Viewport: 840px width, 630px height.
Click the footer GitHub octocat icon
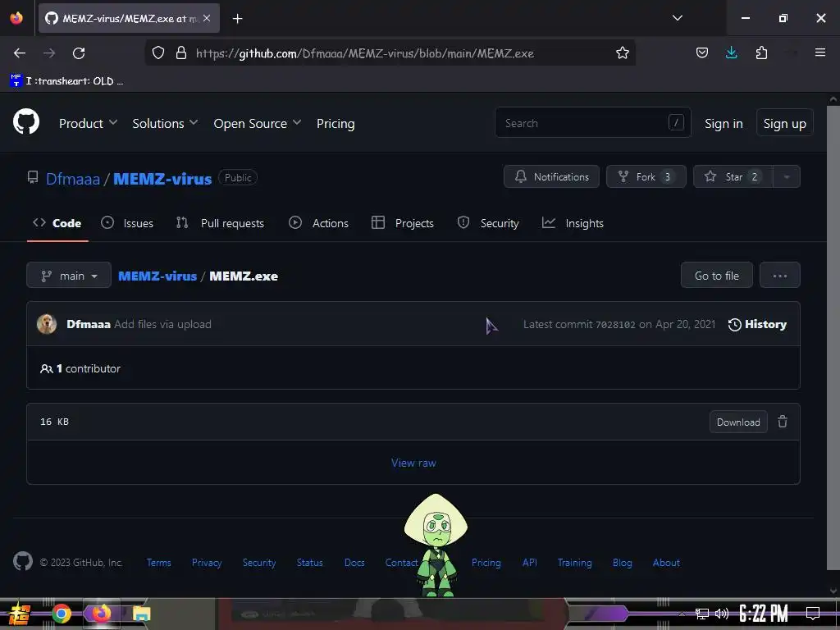click(x=23, y=561)
